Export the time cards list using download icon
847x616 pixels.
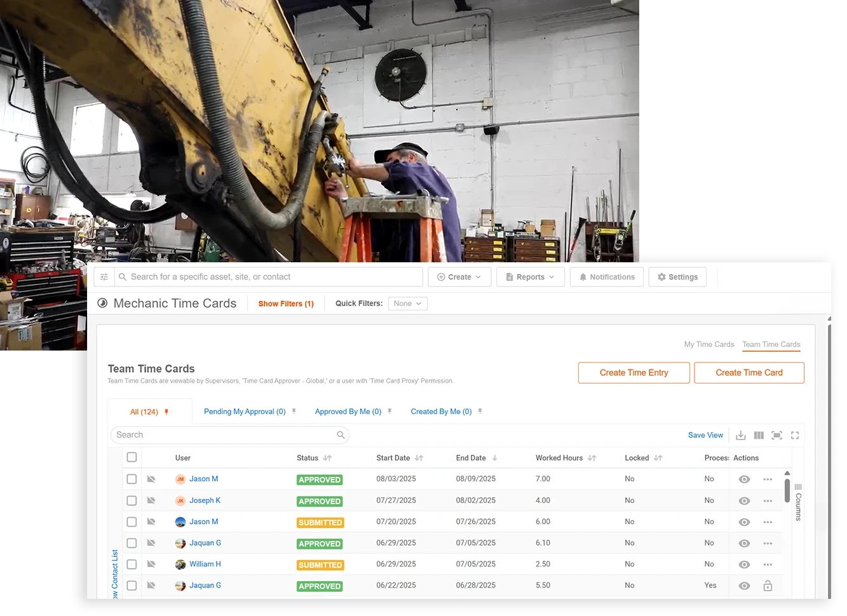click(741, 435)
